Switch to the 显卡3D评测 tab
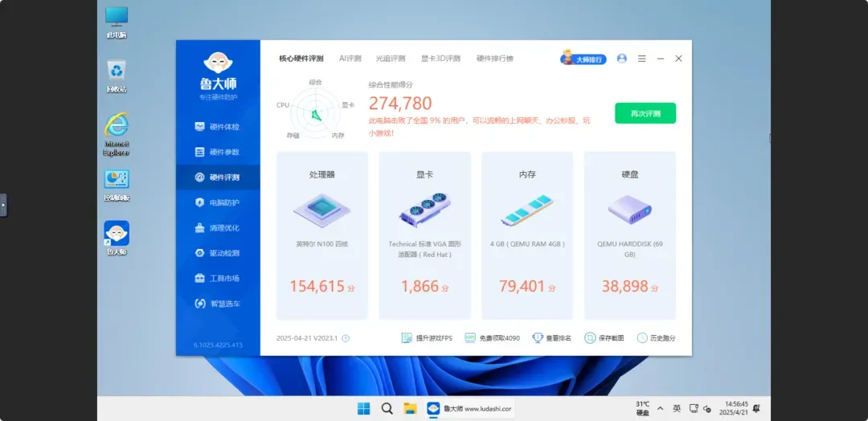The image size is (868, 421). coord(440,59)
